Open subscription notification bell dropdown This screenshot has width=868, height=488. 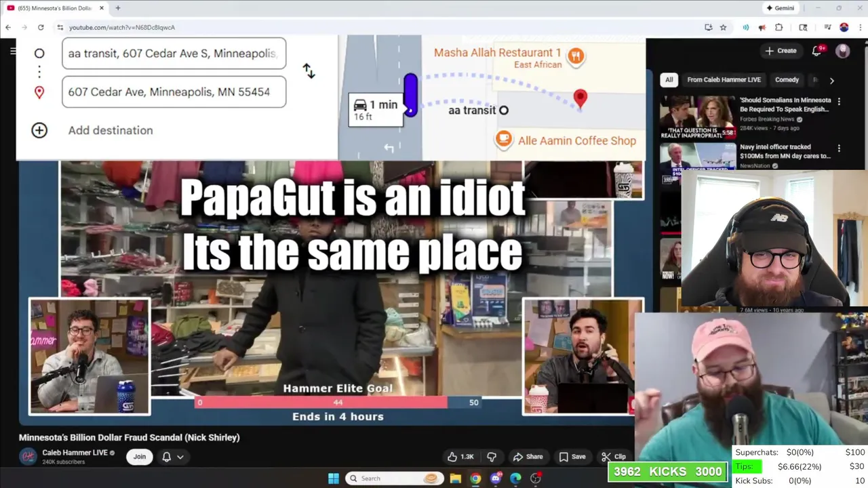(172, 457)
